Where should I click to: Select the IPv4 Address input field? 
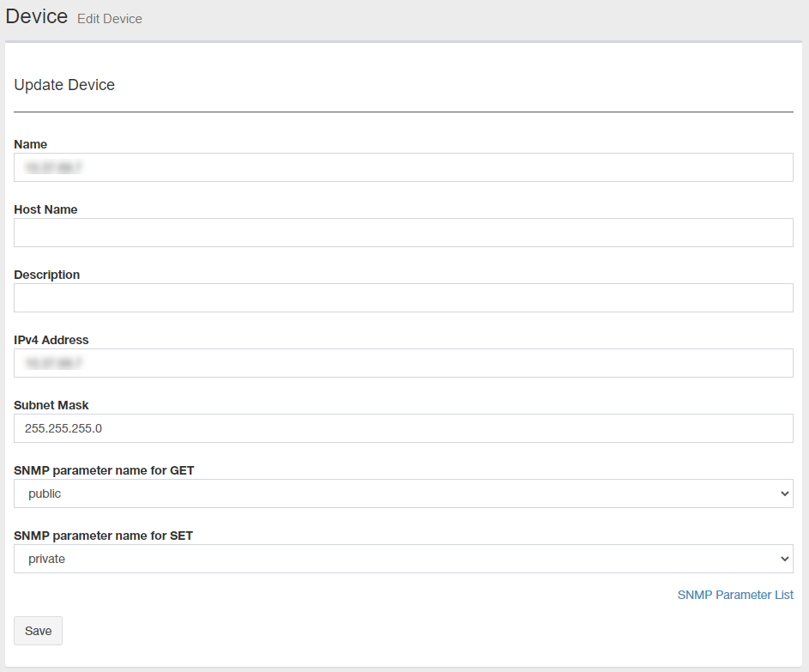[403, 363]
